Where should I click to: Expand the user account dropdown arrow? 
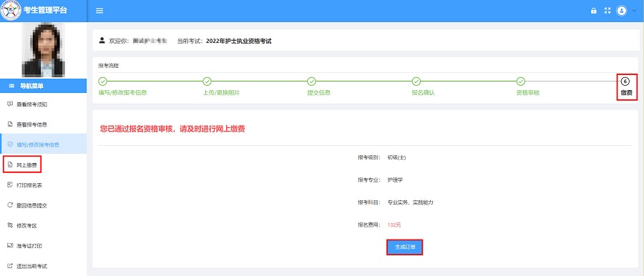pyautogui.click(x=634, y=11)
